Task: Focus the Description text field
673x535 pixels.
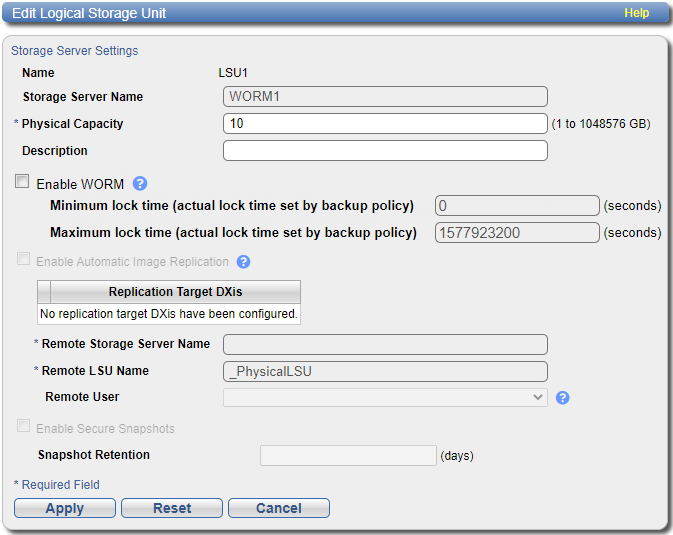Action: coord(385,151)
